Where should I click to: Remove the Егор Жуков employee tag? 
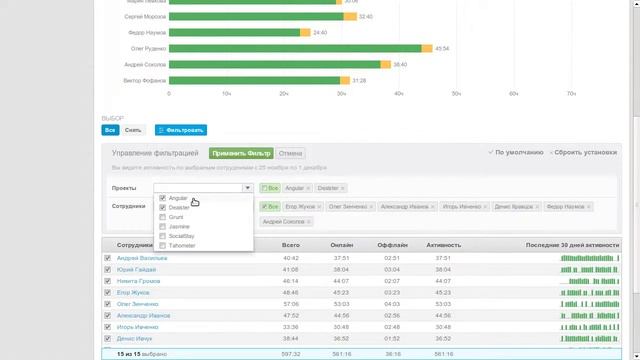click(x=319, y=207)
